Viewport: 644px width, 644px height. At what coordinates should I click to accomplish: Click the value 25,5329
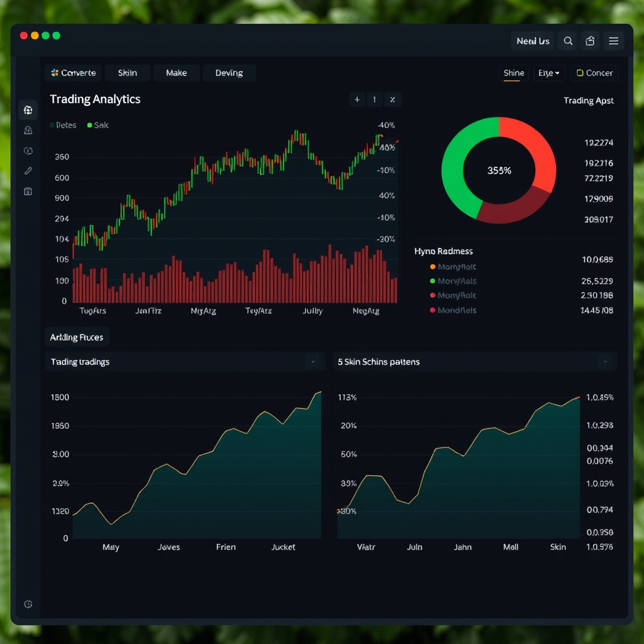597,281
